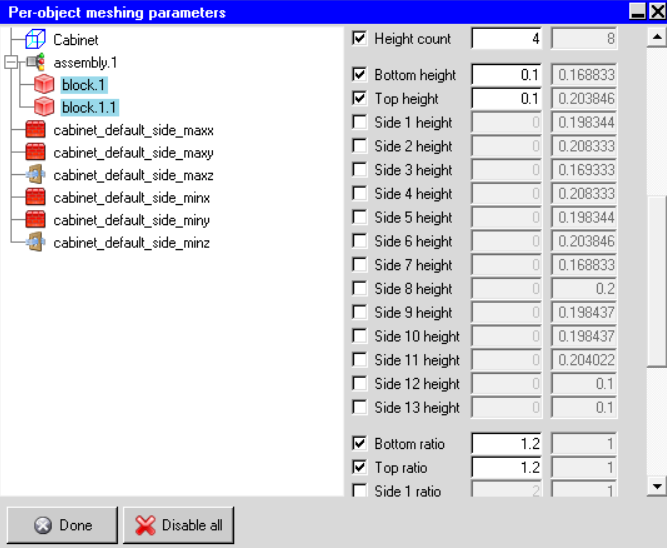Image resolution: width=667 pixels, height=548 pixels.
Task: Click wall icon of cabinet_default_side_miny
Action: pos(35,220)
